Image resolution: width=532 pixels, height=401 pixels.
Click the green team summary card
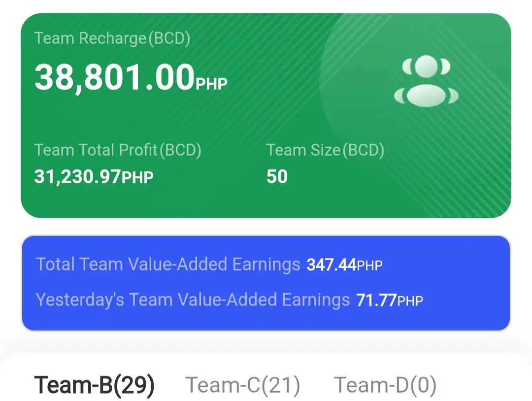[x=266, y=116]
